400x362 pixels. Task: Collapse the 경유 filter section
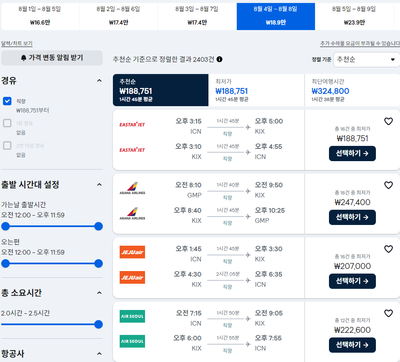99,81
